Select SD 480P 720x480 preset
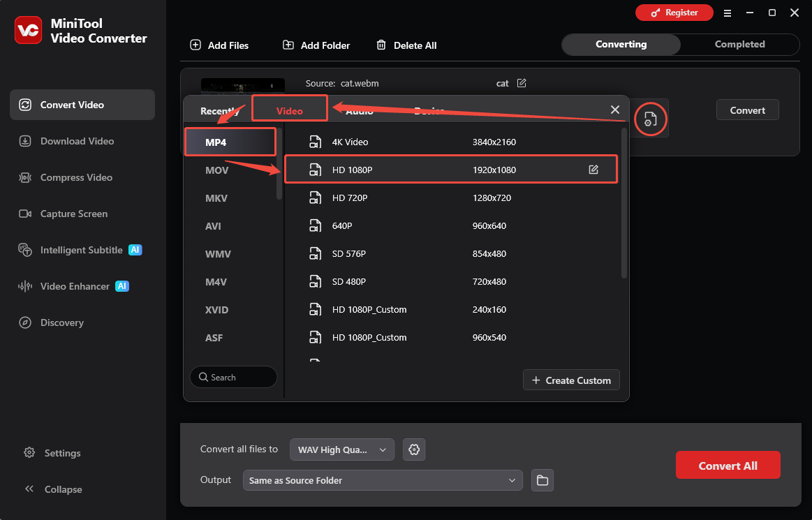Viewport: 812px width, 520px height. [451, 282]
